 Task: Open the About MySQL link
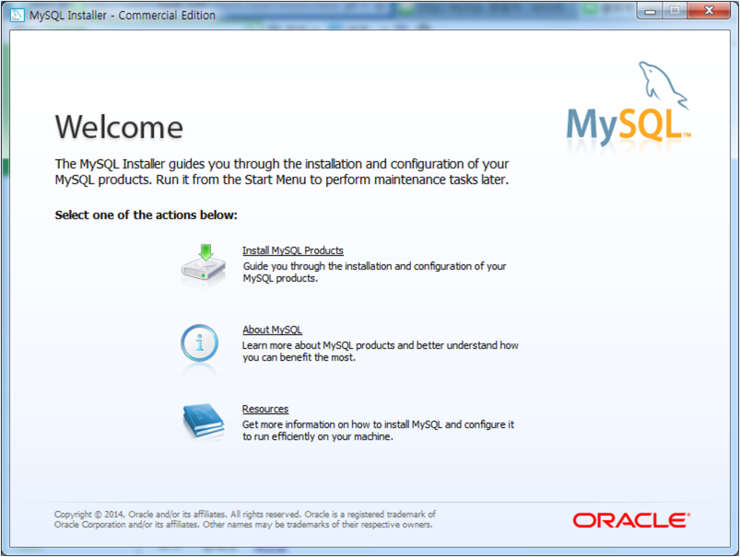[272, 330]
